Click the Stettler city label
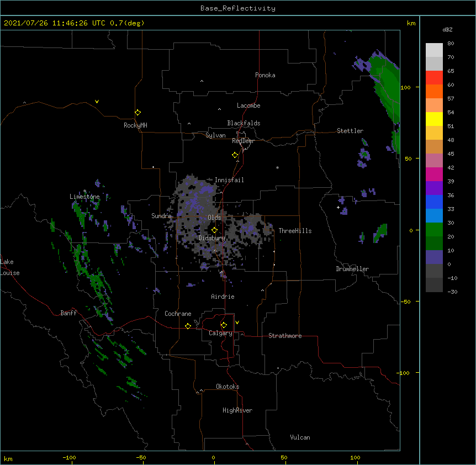Screen dimensions: 476x465 tap(350, 131)
